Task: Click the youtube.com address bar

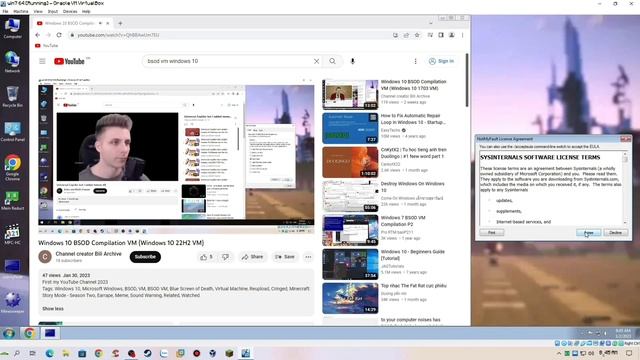Action: [x=229, y=35]
